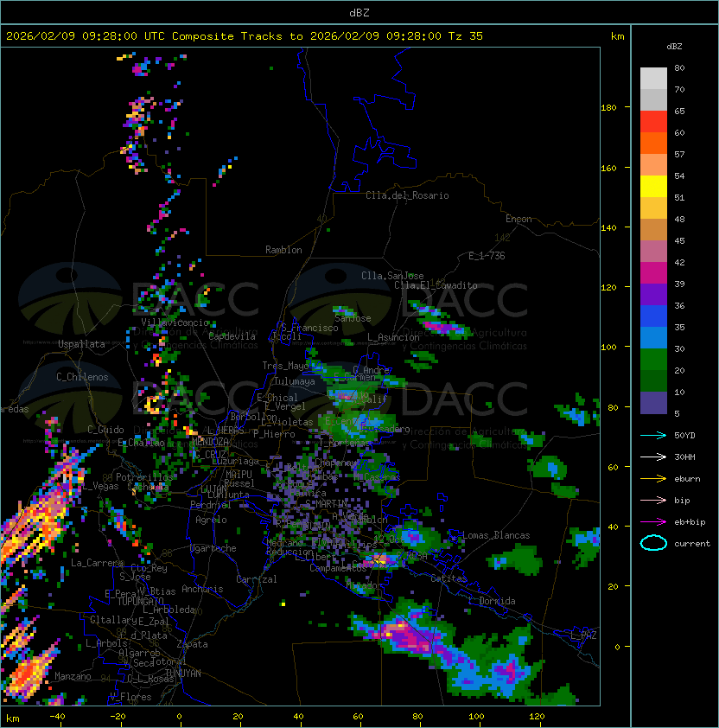Click the -20 tick on horizontal axis
This screenshot has height=728, width=719.
[118, 717]
